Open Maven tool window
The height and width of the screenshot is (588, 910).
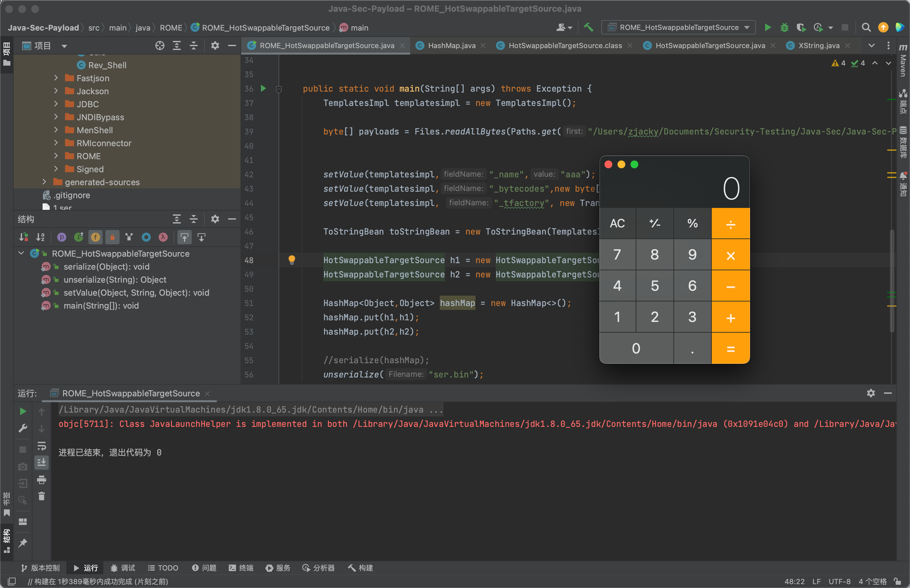[903, 60]
